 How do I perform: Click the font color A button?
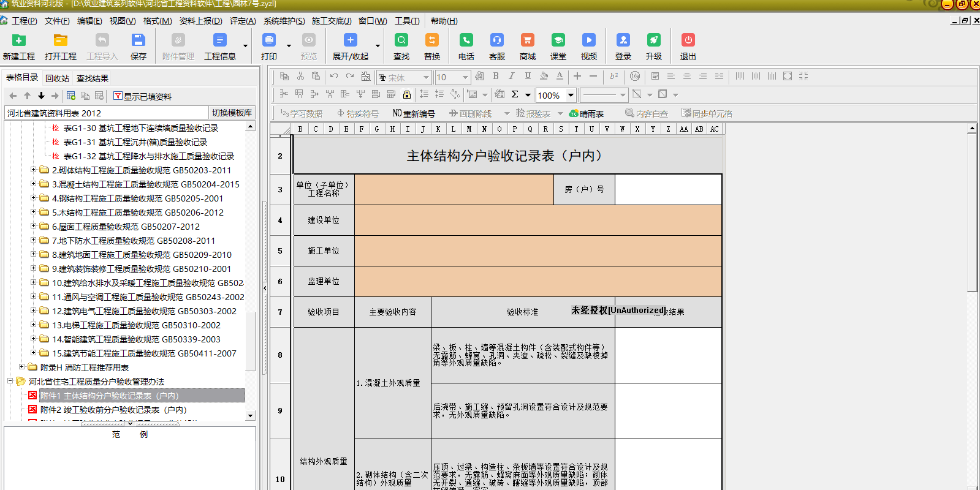[x=560, y=76]
